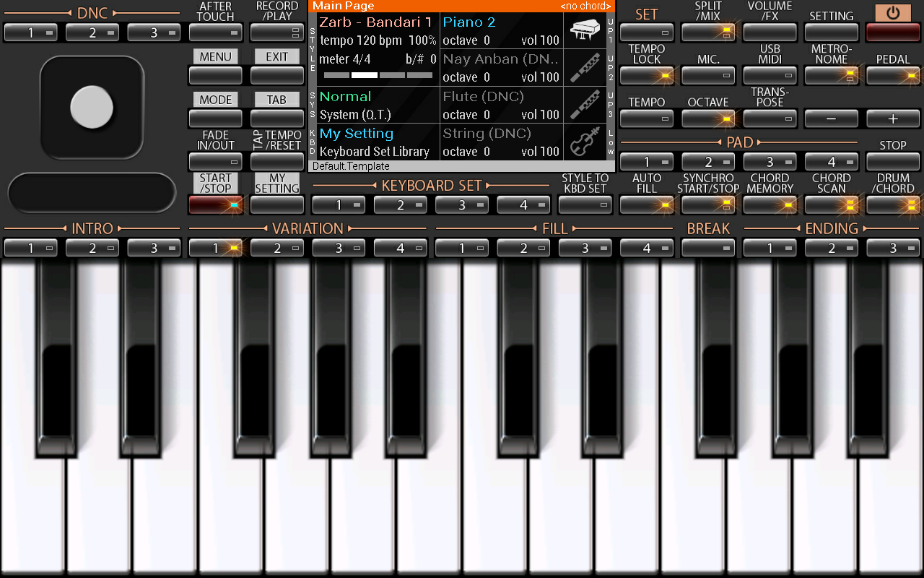Click the power button icon
The image size is (924, 578).
point(893,13)
